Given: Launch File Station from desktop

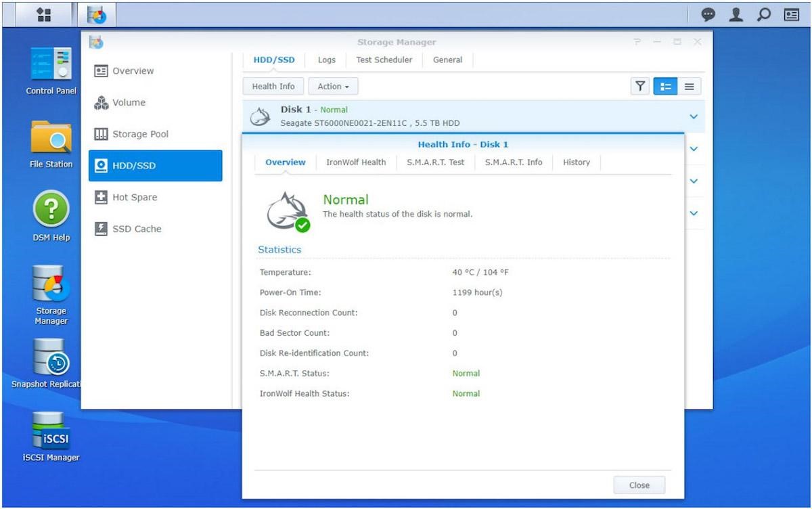Looking at the screenshot, I should pyautogui.click(x=51, y=139).
